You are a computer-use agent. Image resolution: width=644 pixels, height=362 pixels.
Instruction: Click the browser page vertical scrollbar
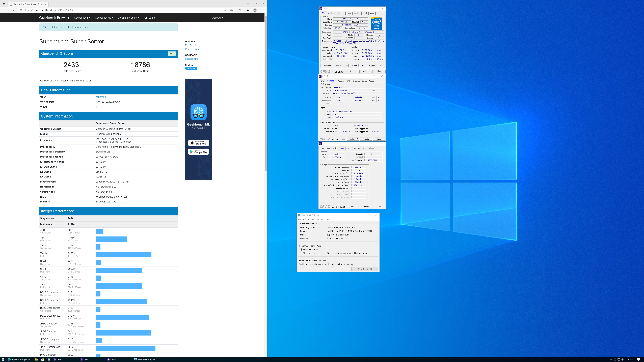click(x=266, y=94)
